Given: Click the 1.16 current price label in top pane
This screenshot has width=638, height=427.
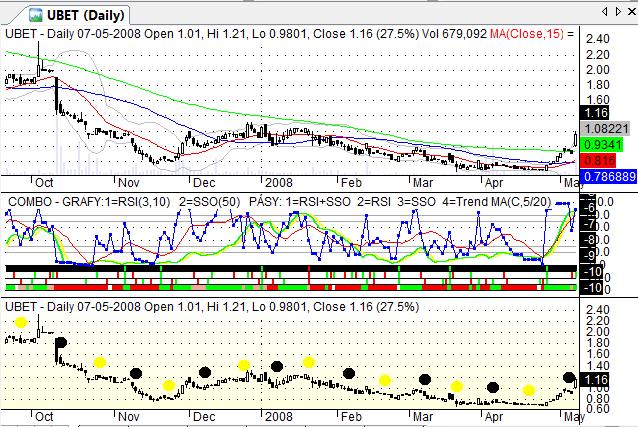Looking at the screenshot, I should [594, 113].
